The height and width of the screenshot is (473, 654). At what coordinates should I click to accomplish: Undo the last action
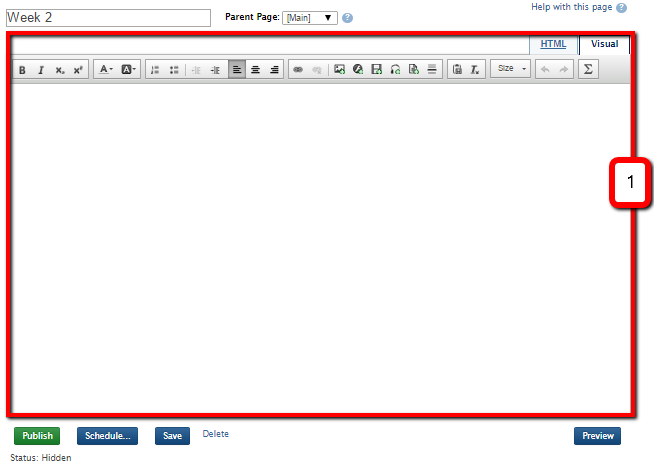click(x=545, y=69)
